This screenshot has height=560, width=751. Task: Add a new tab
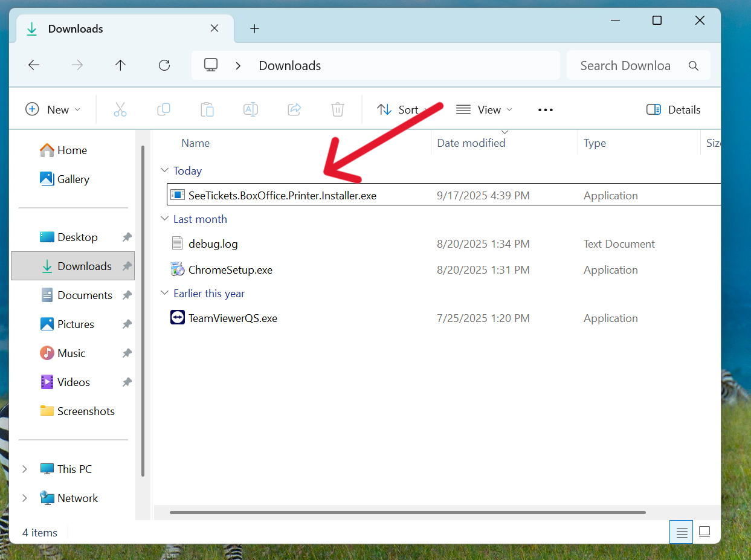click(254, 28)
